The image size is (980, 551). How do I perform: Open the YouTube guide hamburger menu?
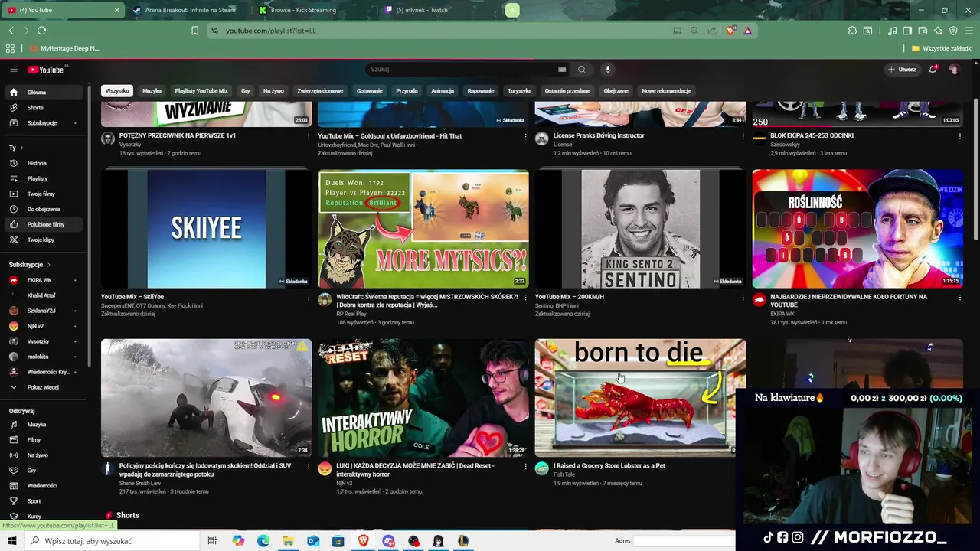13,70
